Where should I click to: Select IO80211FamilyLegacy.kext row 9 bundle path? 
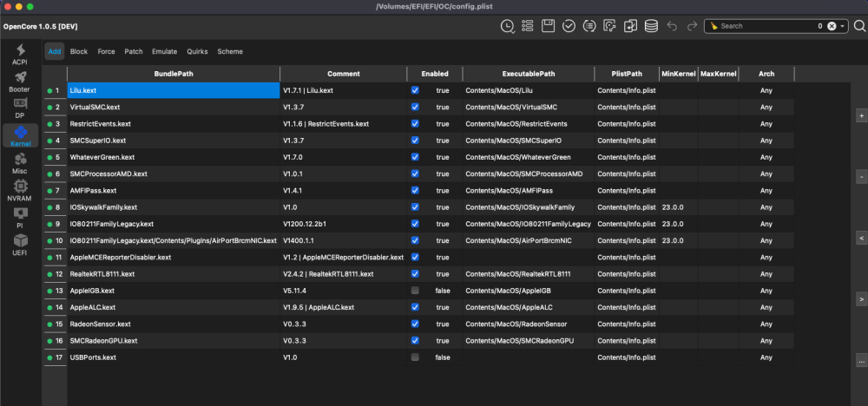pyautogui.click(x=174, y=224)
